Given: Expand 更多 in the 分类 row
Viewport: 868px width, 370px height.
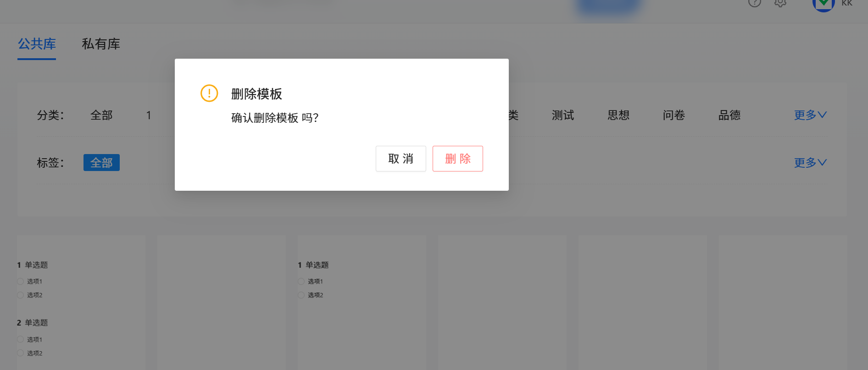Looking at the screenshot, I should click(x=810, y=115).
